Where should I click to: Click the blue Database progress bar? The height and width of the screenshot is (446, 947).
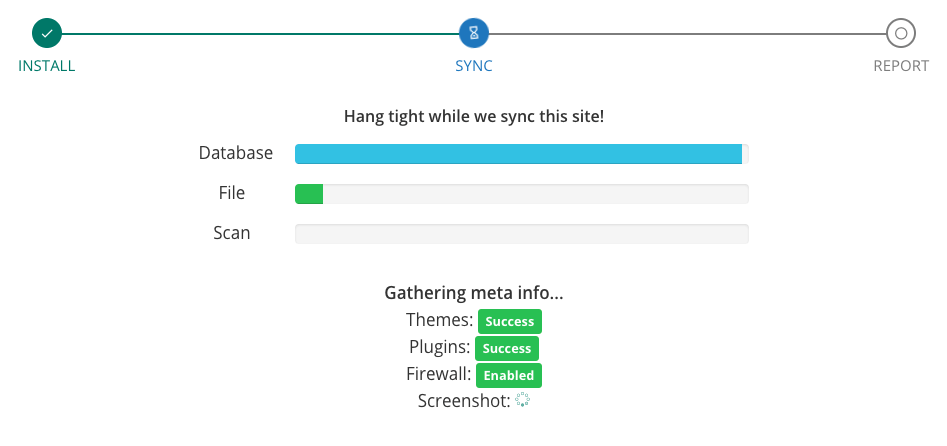pos(518,154)
